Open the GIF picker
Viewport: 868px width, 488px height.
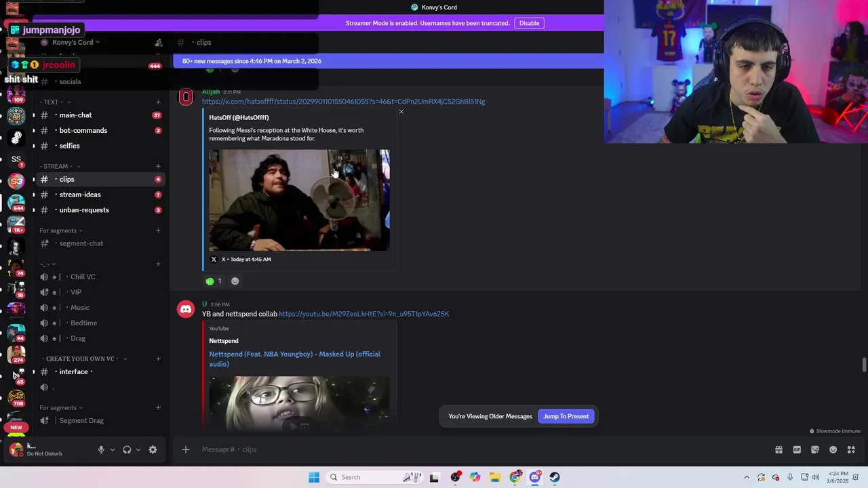[x=797, y=449]
